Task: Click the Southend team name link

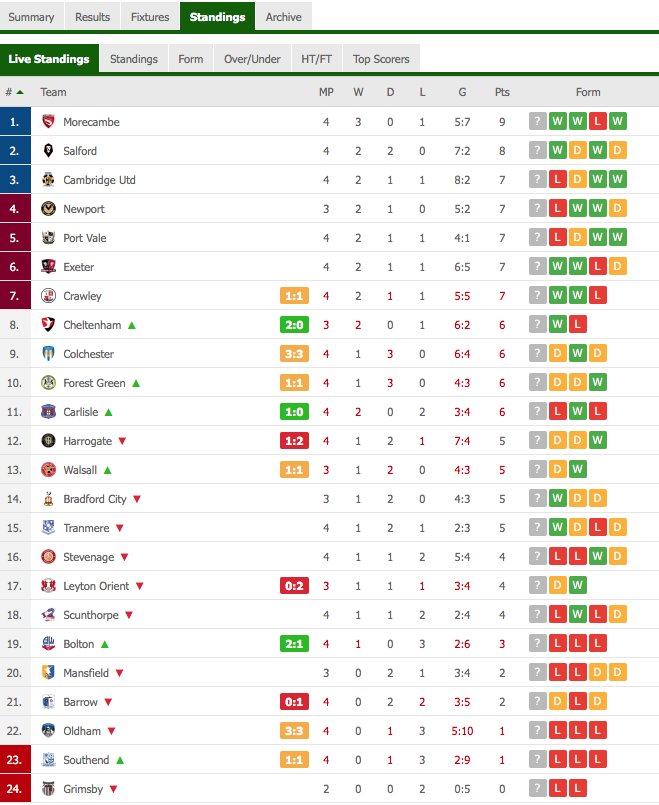Action: (86, 760)
